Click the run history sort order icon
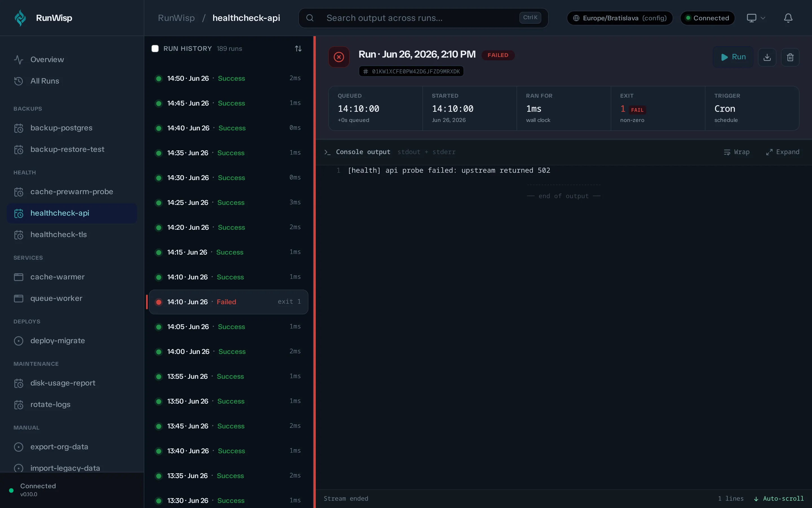The height and width of the screenshot is (508, 812). (x=298, y=49)
